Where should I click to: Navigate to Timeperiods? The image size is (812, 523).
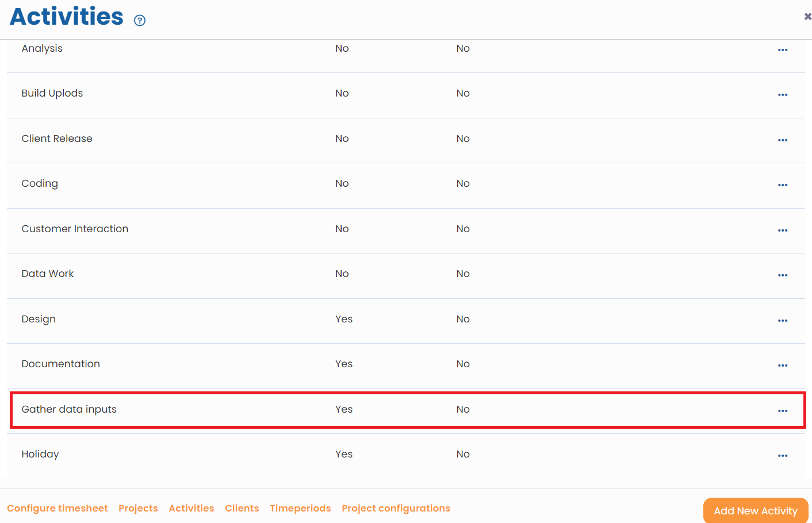pyautogui.click(x=300, y=508)
